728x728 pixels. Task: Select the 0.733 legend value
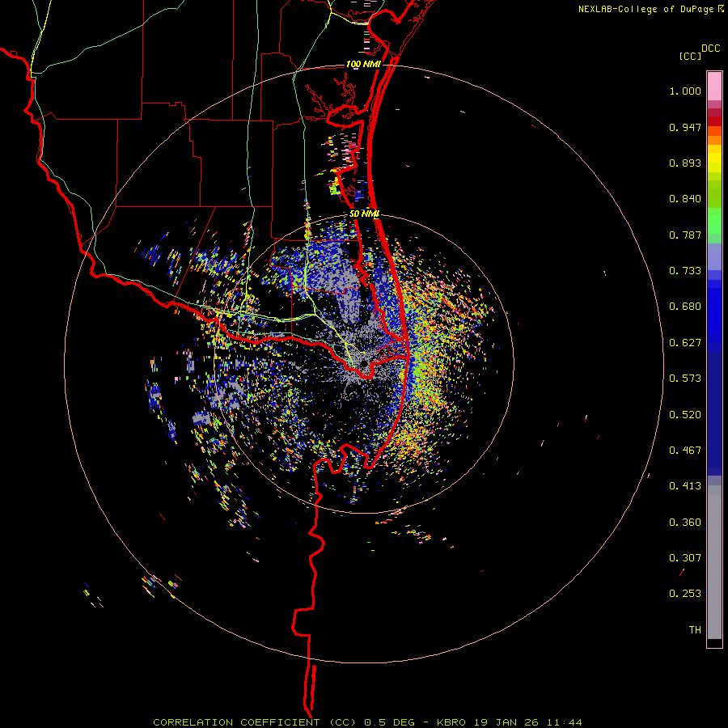[x=685, y=271]
